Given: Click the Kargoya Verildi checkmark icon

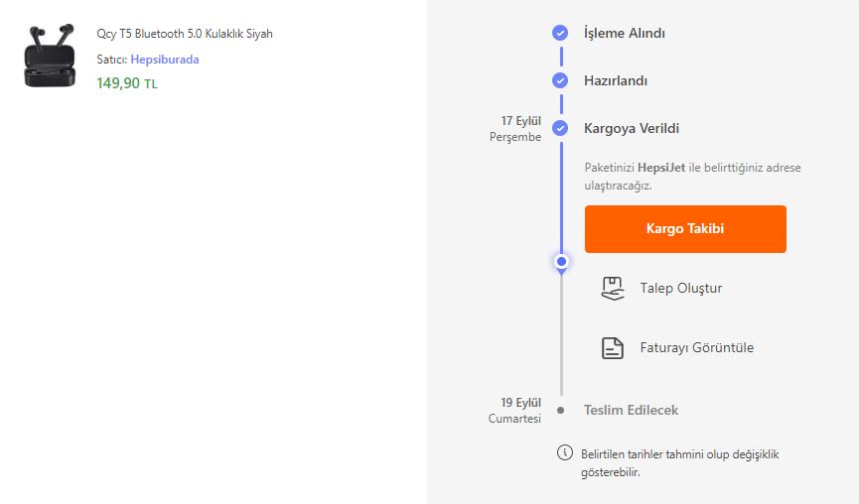Looking at the screenshot, I should click(560, 128).
